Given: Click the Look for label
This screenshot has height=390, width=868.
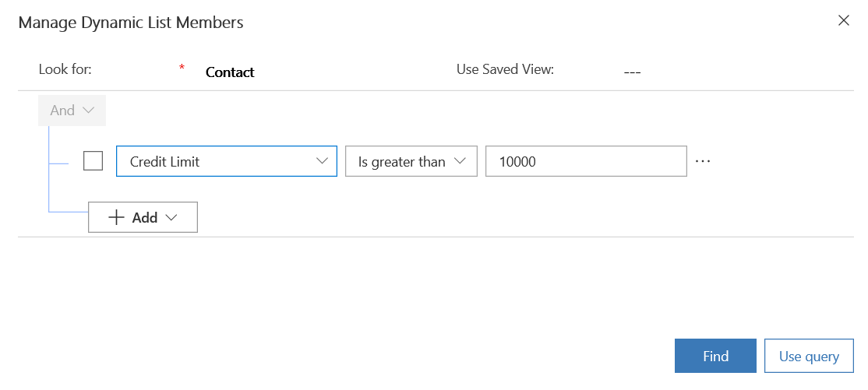Looking at the screenshot, I should pos(65,69).
